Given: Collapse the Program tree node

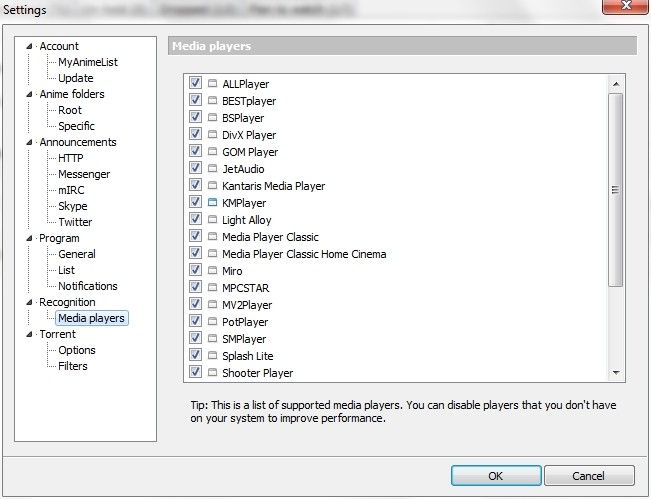Looking at the screenshot, I should (29, 238).
